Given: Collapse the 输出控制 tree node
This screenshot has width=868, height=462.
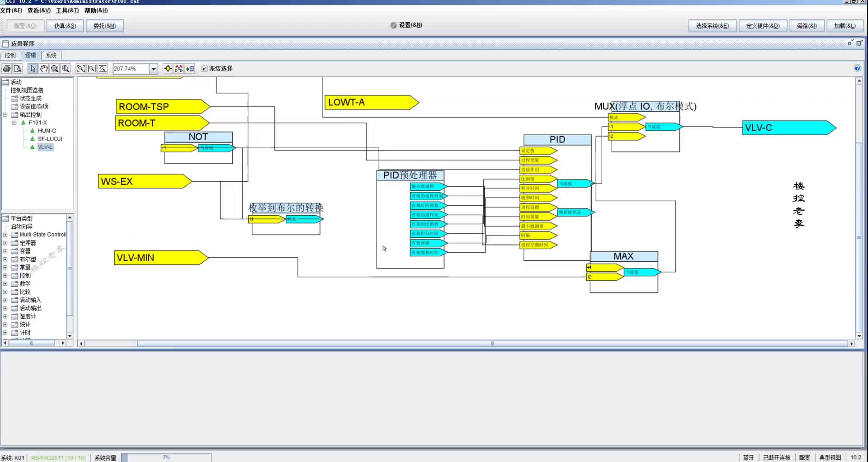Looking at the screenshot, I should [5, 115].
